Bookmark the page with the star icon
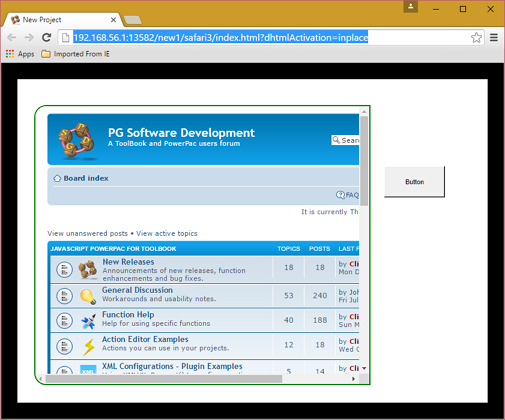 [x=476, y=37]
